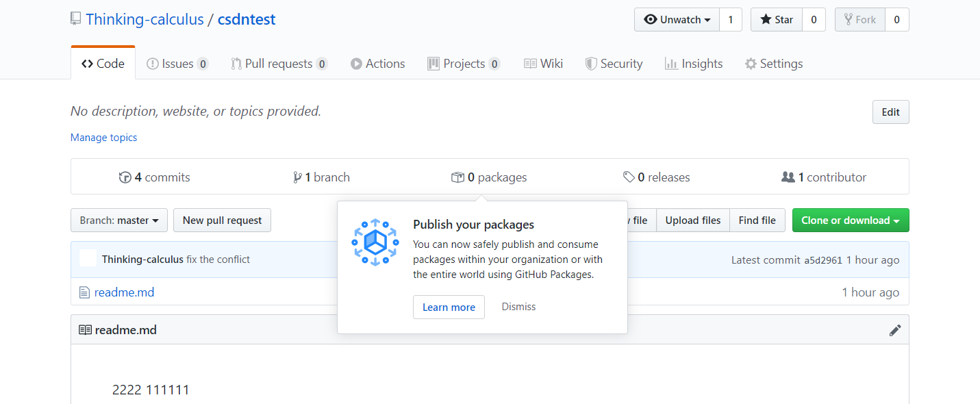Click the Manage topics link
The width and height of the screenshot is (980, 404).
103,138
